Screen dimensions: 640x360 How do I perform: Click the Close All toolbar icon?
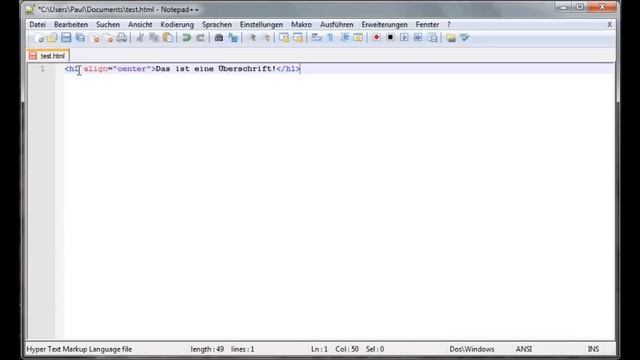click(x=109, y=38)
